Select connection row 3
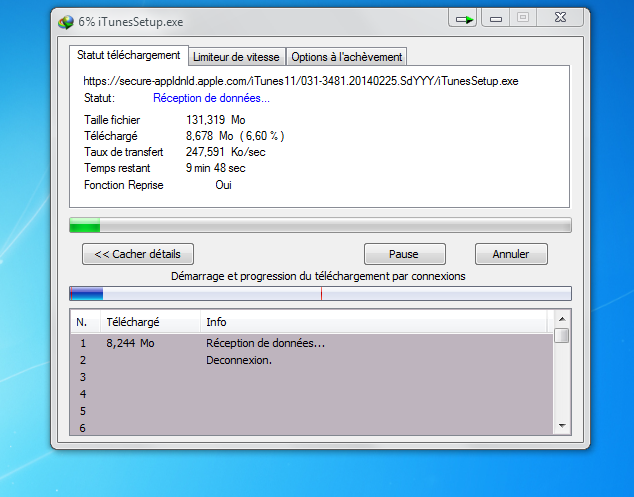 tap(312, 377)
